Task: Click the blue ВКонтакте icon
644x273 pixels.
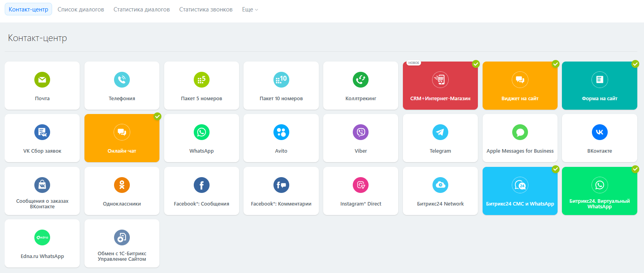Action: [600, 132]
